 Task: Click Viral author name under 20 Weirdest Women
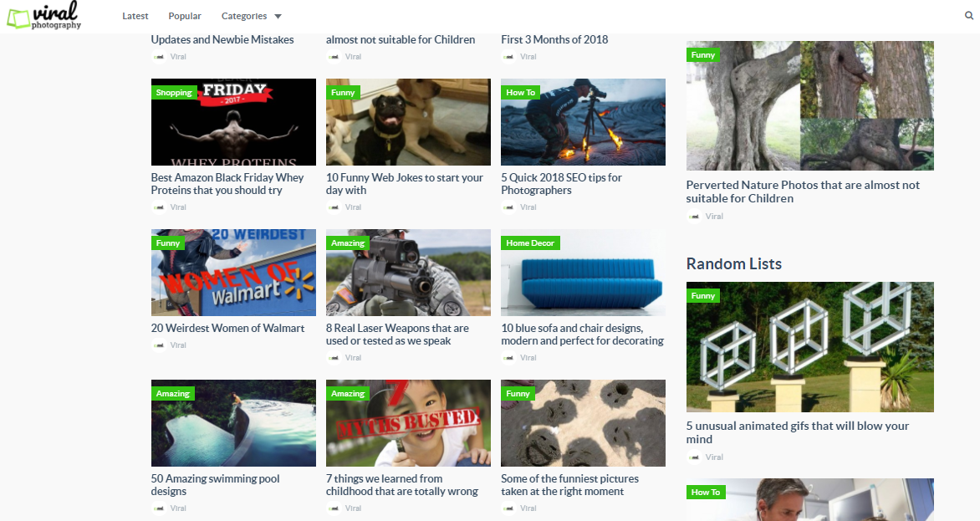pos(178,345)
